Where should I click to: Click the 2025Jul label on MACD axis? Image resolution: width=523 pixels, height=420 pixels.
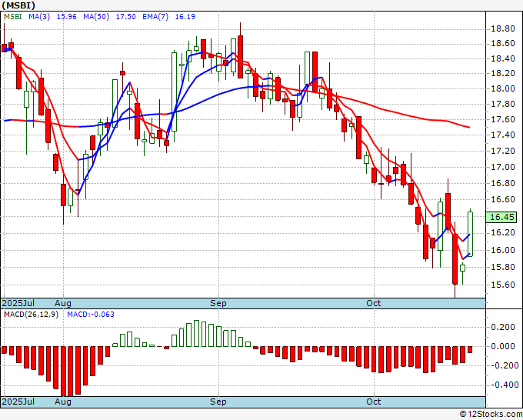[x=18, y=402]
